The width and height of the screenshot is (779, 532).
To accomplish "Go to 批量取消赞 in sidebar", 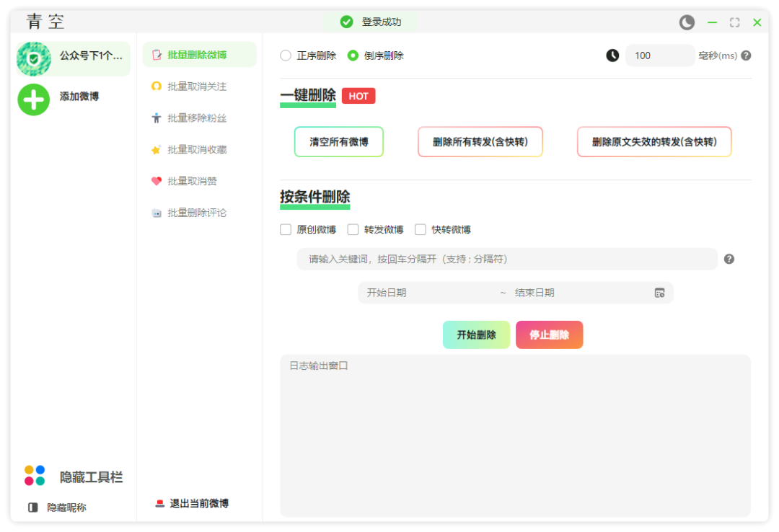I will [x=192, y=181].
